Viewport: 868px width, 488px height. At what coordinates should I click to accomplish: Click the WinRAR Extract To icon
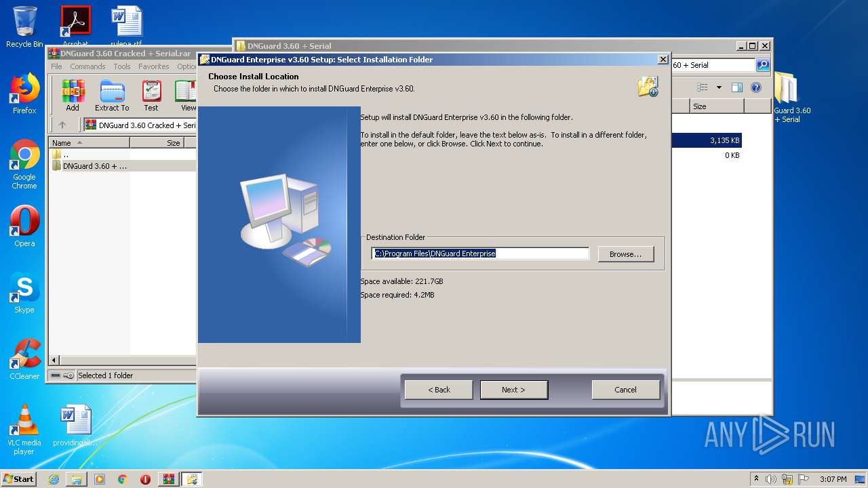tap(112, 96)
